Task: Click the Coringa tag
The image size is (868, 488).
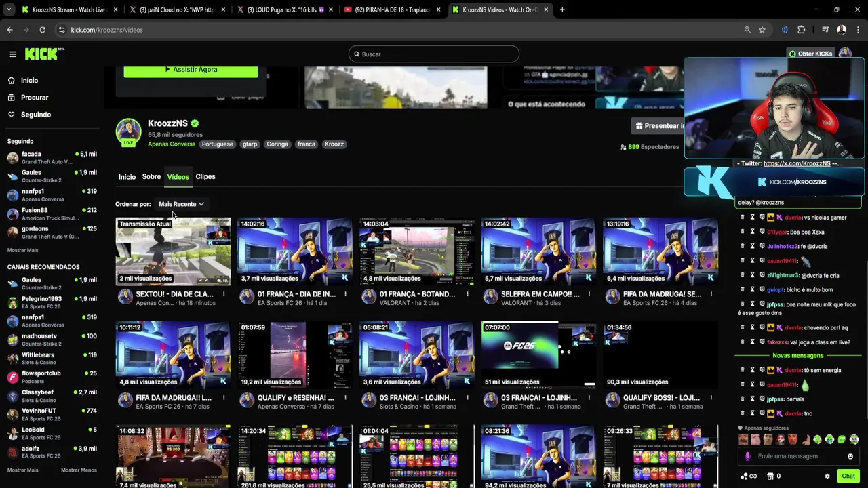Action: pyautogui.click(x=277, y=144)
